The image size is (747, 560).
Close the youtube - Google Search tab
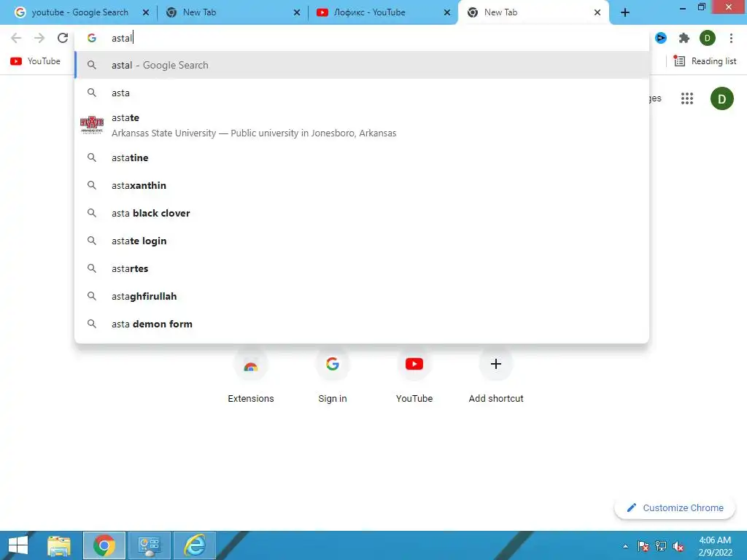146,12
